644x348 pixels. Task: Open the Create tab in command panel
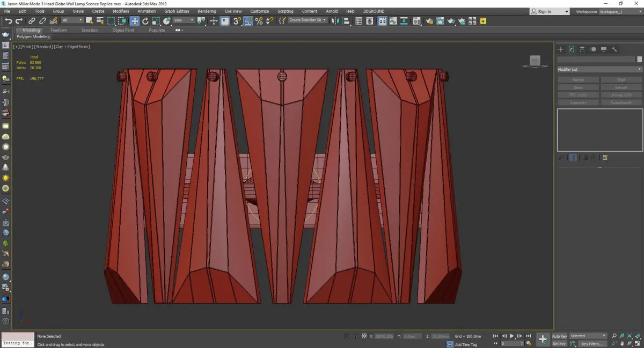tap(561, 49)
